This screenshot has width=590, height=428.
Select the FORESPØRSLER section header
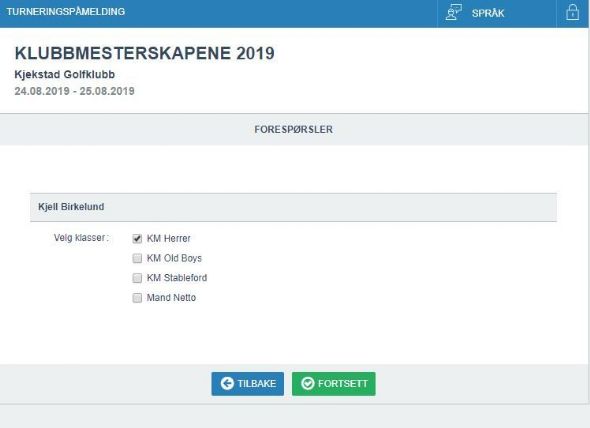coord(293,129)
